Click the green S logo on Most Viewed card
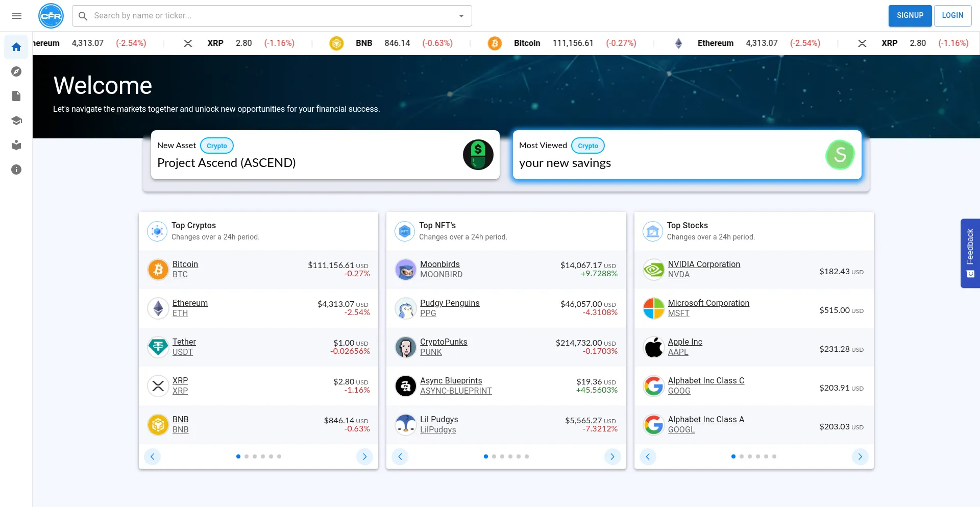 coord(840,155)
